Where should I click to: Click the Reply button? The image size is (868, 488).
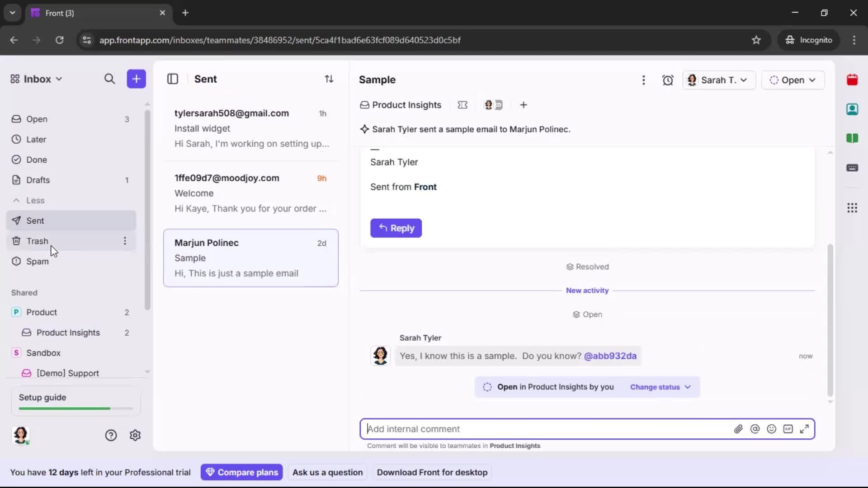tap(396, 228)
